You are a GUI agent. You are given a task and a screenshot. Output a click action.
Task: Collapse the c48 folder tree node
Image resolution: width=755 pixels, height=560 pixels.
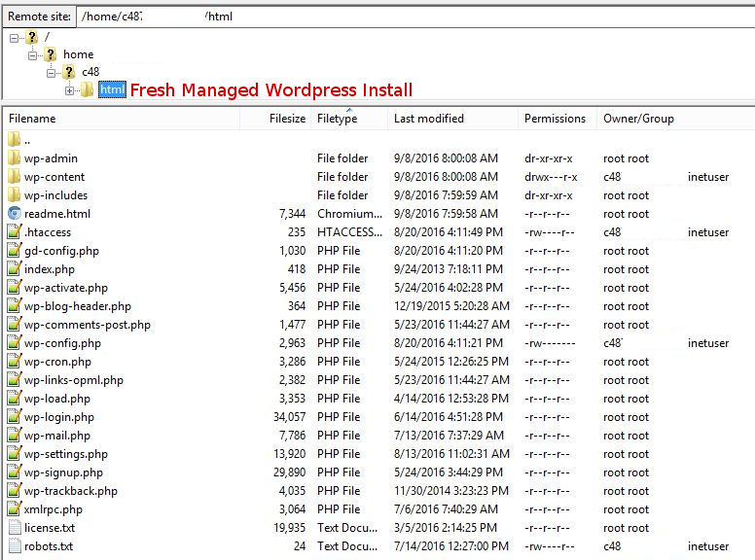pyautogui.click(x=51, y=73)
